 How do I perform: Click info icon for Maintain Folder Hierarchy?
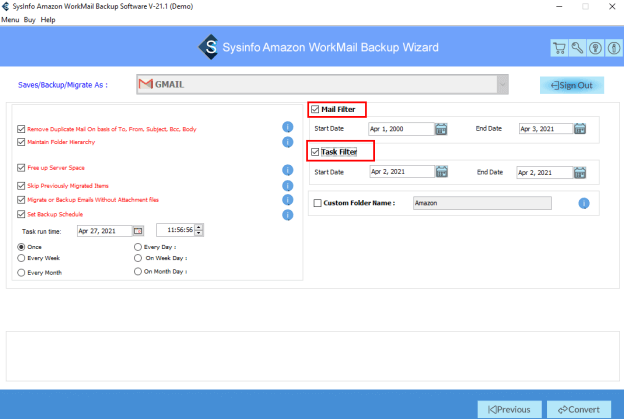pyautogui.click(x=288, y=142)
